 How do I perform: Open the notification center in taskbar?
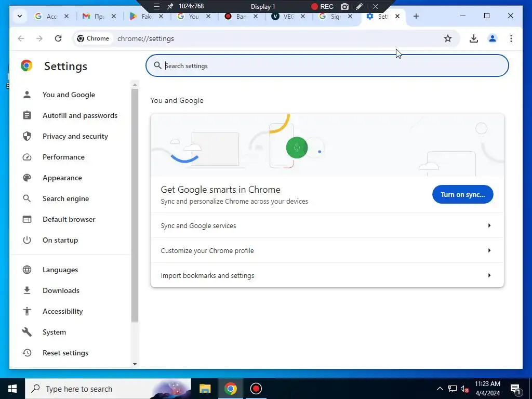(515, 389)
